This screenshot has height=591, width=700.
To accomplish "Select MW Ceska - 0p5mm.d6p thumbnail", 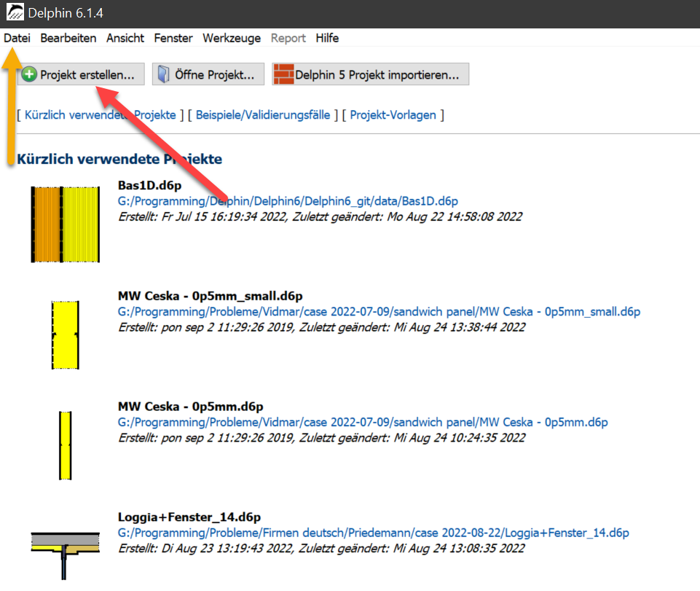I will (x=65, y=445).
